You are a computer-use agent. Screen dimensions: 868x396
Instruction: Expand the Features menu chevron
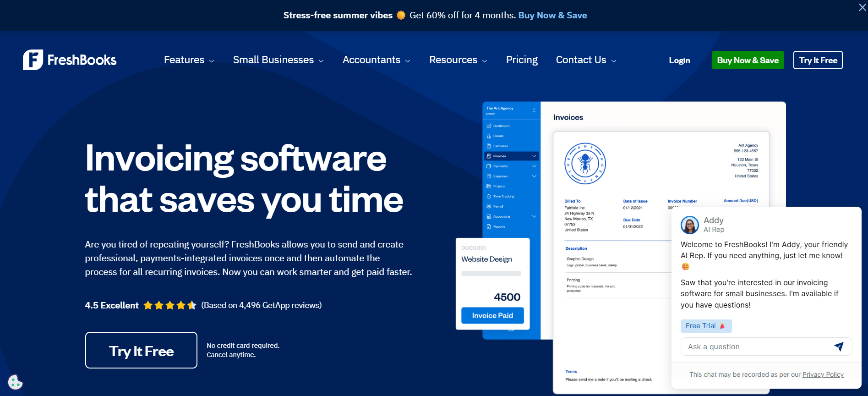click(x=212, y=61)
